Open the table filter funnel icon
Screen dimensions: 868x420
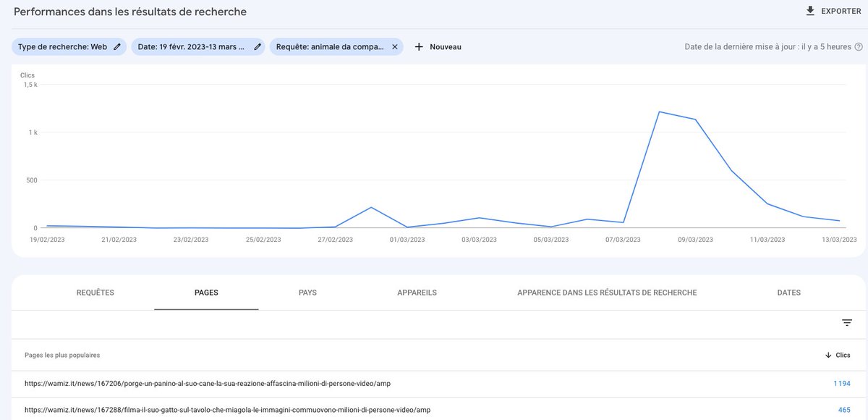coord(846,322)
